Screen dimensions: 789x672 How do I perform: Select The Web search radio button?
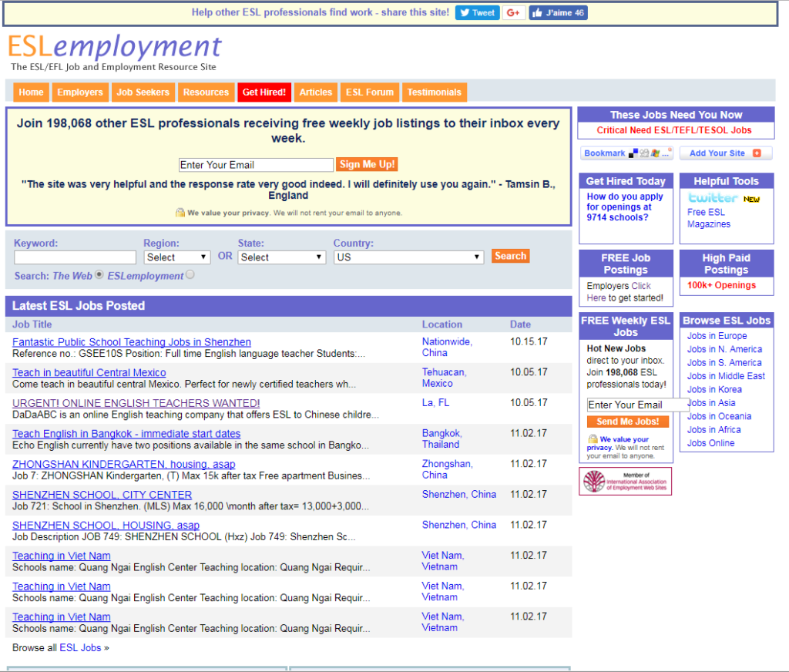coord(99,275)
